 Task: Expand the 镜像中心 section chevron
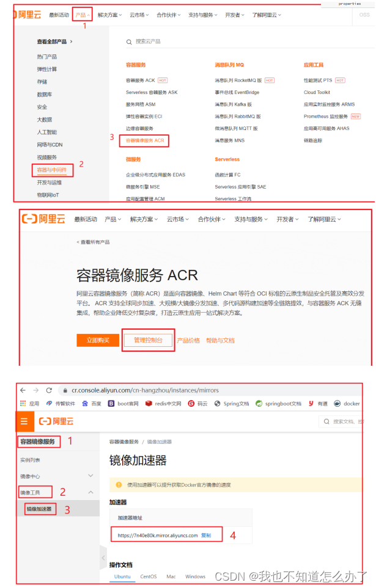[90, 476]
